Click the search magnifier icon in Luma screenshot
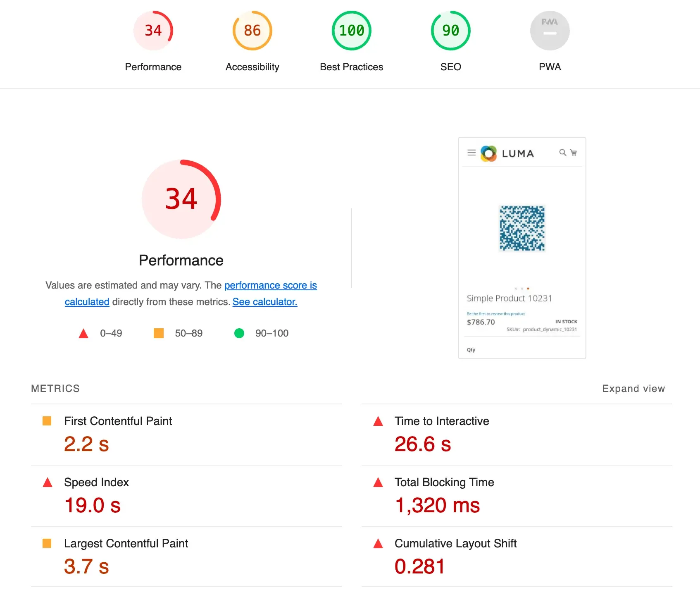 (x=562, y=153)
